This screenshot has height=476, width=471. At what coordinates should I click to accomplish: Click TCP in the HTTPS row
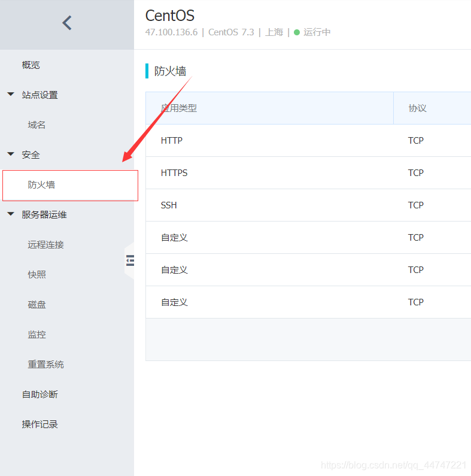point(415,172)
